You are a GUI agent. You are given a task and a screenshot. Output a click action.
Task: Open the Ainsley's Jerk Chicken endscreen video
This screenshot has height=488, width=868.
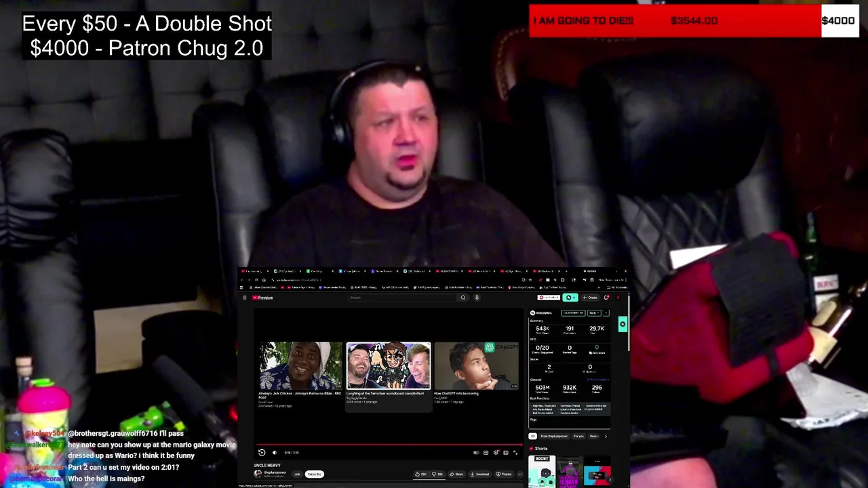tap(300, 366)
